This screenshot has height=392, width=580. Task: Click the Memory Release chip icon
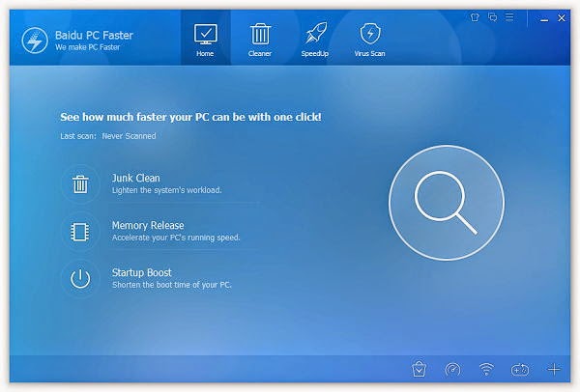point(80,232)
